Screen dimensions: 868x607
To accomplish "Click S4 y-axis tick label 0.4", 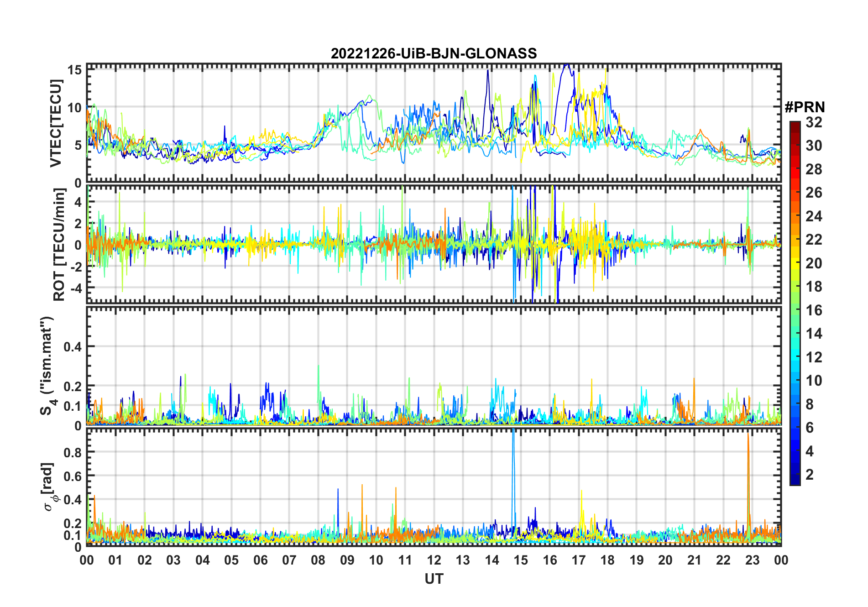I will click(x=73, y=347).
